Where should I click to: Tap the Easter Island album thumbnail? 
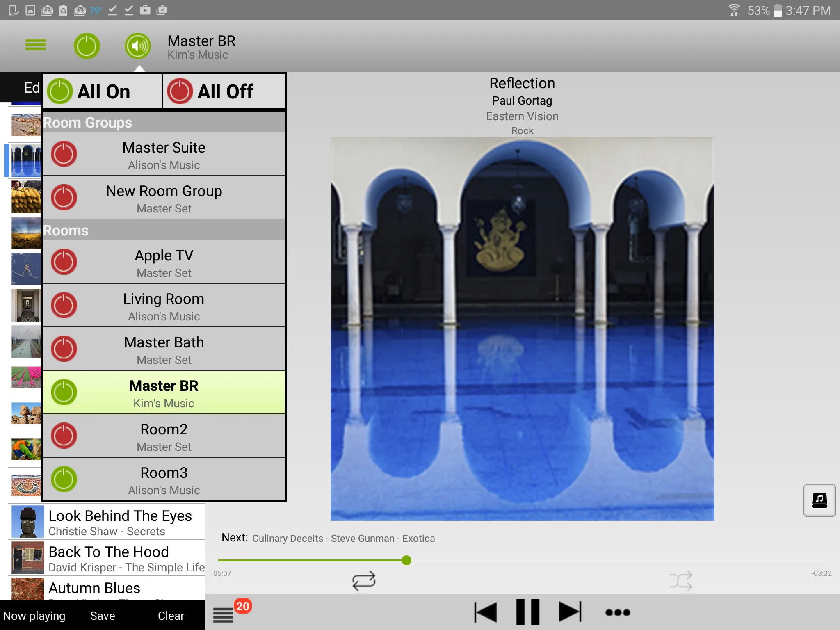pos(27,522)
